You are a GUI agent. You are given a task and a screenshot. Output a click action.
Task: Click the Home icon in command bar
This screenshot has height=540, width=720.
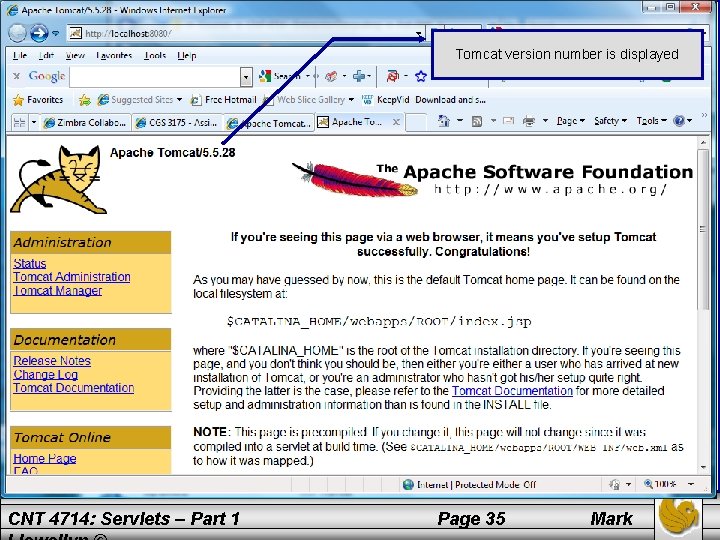(x=444, y=121)
